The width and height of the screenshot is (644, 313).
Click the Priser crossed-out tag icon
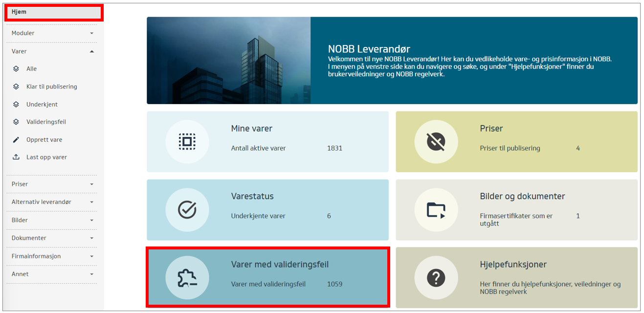coord(436,142)
